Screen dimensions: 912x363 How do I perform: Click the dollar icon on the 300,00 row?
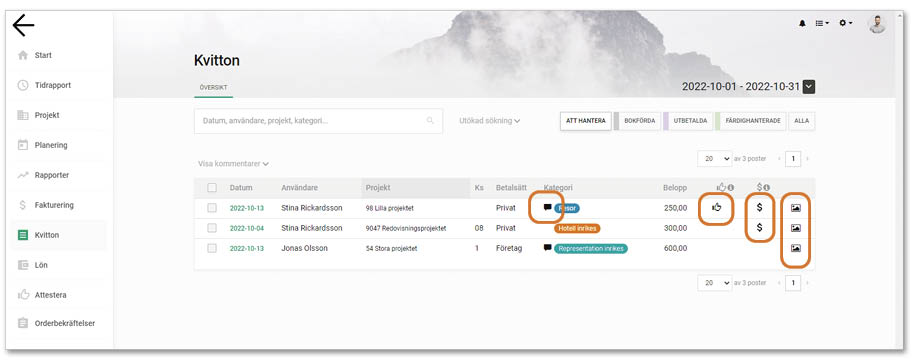(x=760, y=227)
